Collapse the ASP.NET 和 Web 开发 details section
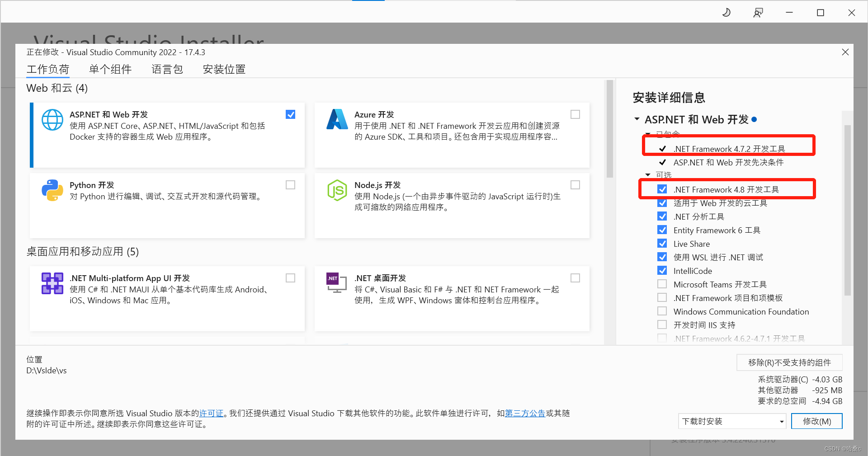 coord(637,119)
